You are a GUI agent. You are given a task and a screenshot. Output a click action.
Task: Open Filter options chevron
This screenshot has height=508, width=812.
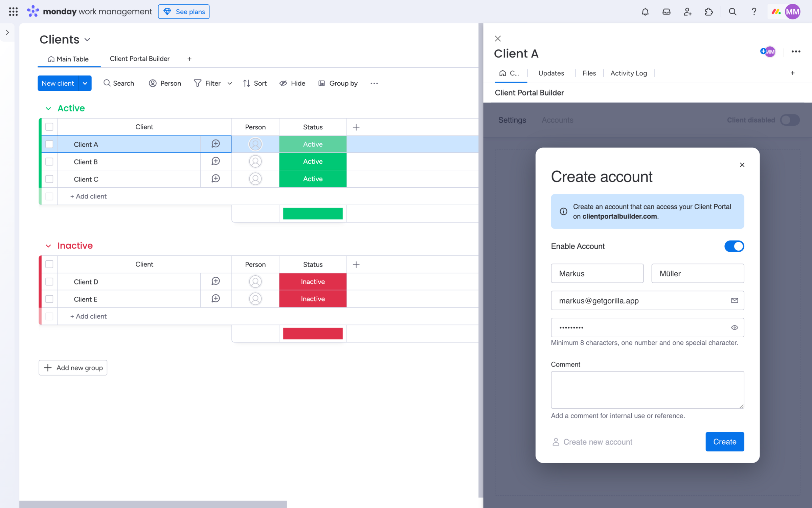pyautogui.click(x=230, y=83)
